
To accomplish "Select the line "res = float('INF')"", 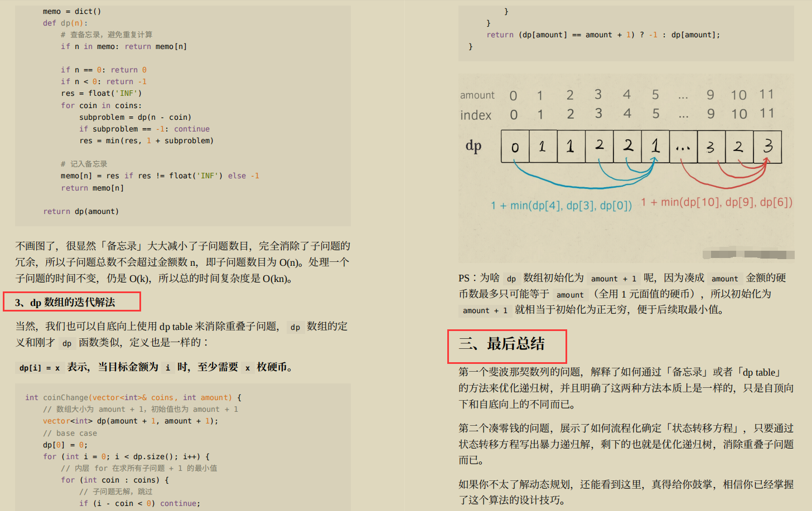I will [101, 93].
